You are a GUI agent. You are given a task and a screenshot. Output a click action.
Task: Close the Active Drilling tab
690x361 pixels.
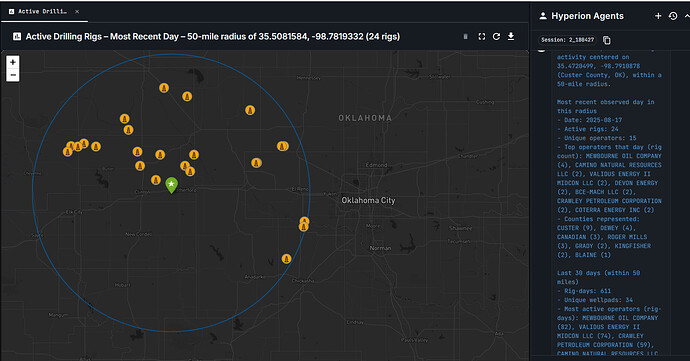click(x=77, y=11)
